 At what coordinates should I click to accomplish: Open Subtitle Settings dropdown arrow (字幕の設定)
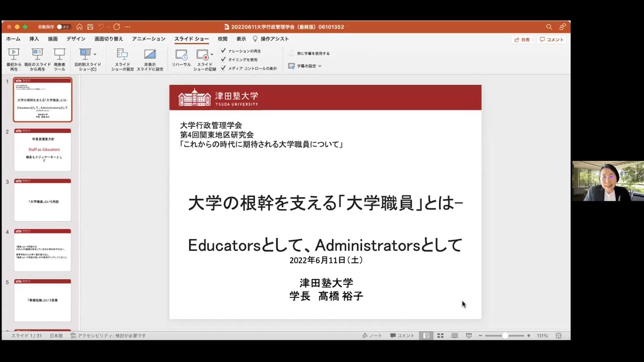point(320,66)
